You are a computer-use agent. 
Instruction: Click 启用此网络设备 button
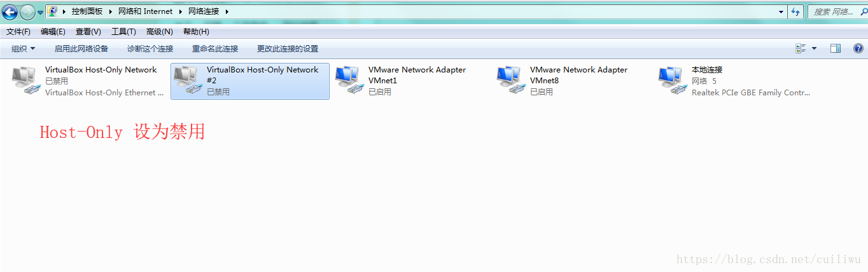pyautogui.click(x=81, y=49)
